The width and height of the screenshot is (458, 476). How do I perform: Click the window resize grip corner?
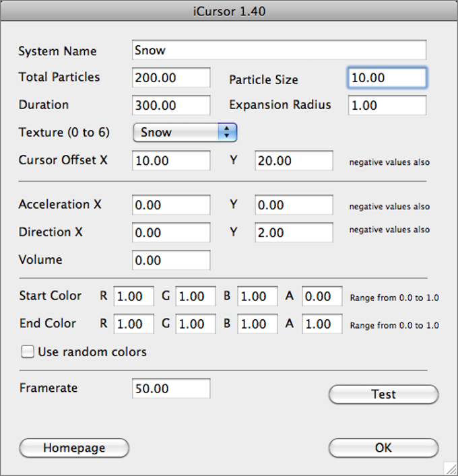(x=451, y=469)
